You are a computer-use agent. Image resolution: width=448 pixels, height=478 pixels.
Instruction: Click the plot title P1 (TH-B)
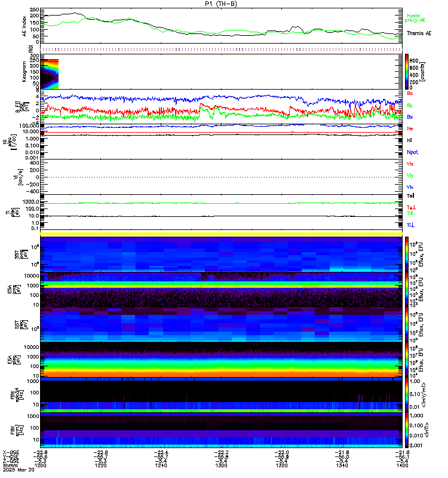tap(221, 4)
